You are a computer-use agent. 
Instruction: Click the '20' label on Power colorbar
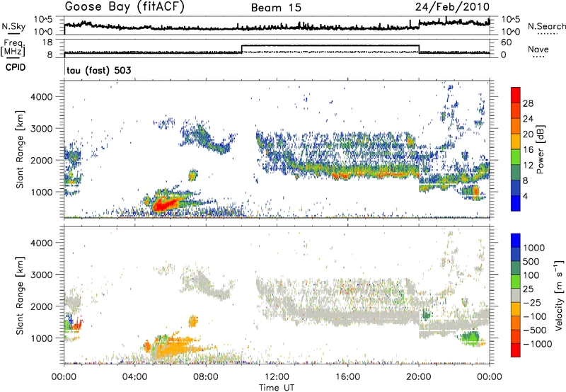tap(528, 134)
